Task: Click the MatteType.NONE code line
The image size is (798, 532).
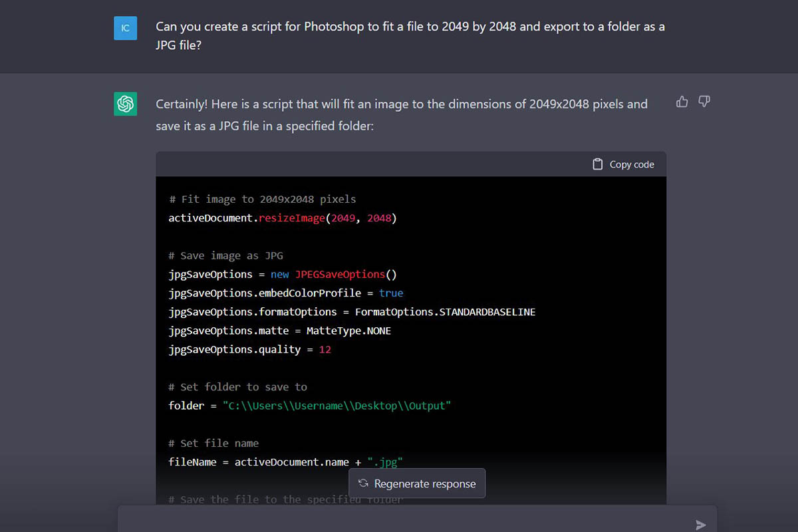Action: (x=279, y=331)
